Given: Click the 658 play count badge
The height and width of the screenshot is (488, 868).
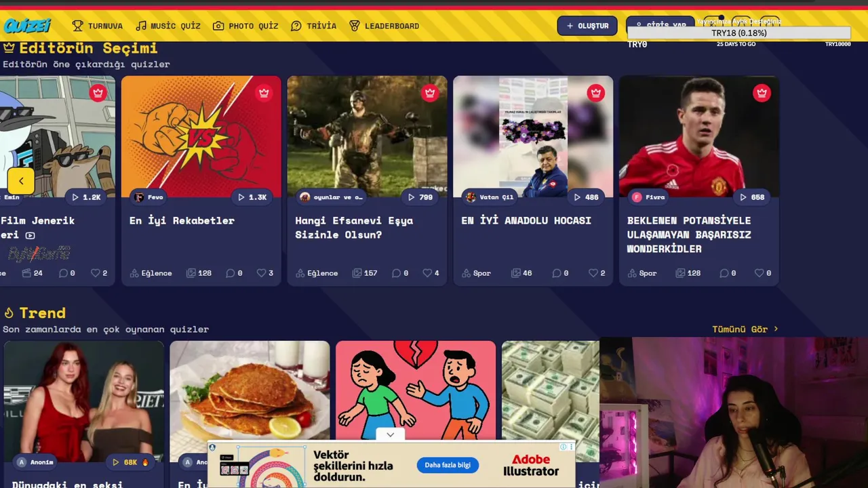Looking at the screenshot, I should (752, 197).
